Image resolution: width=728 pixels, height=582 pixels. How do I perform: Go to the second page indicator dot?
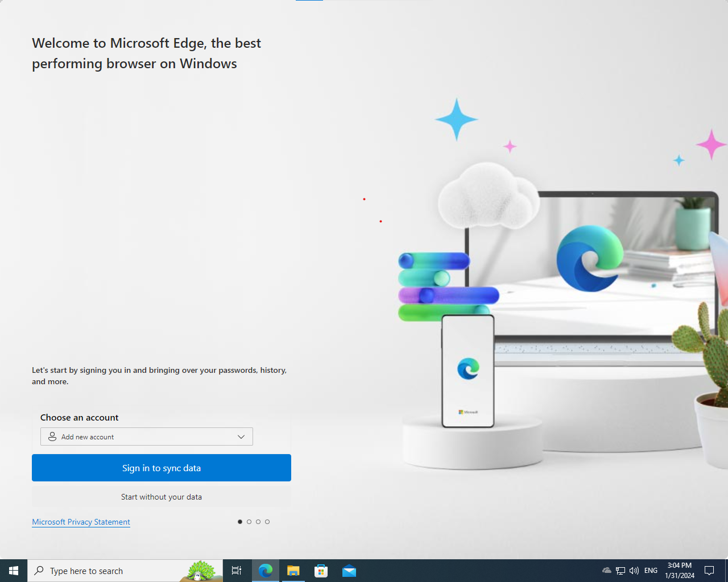click(249, 522)
